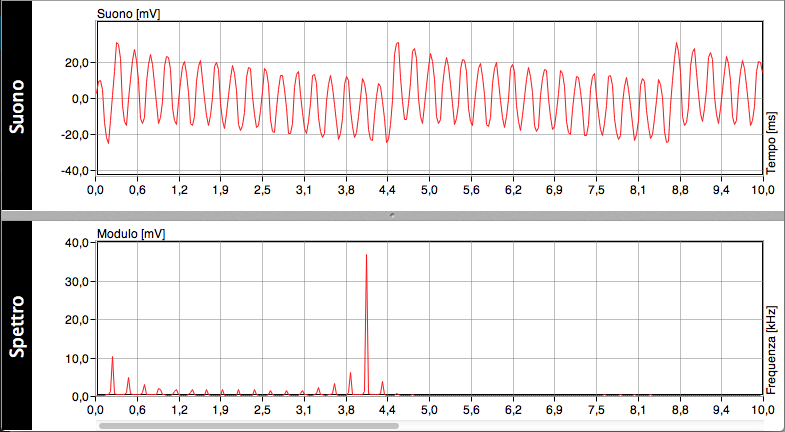
Task: Click the '5,0' tick on Spettro frequency axis
Action: coord(429,411)
